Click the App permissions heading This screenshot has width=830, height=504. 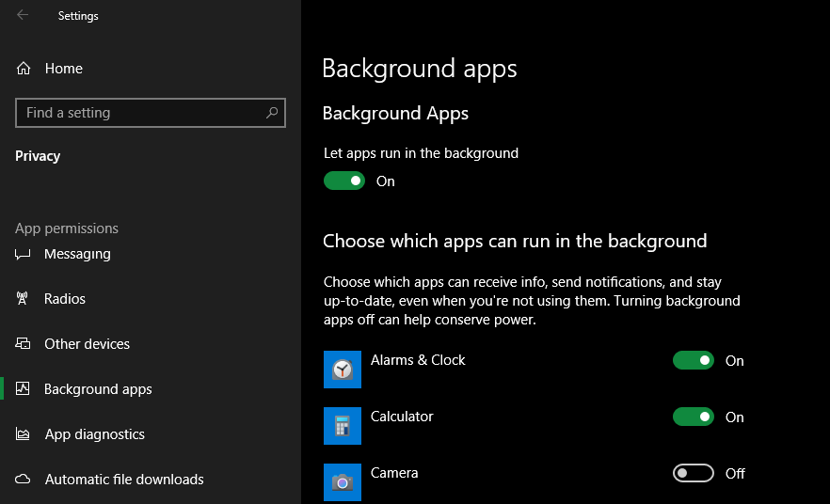pyautogui.click(x=67, y=228)
